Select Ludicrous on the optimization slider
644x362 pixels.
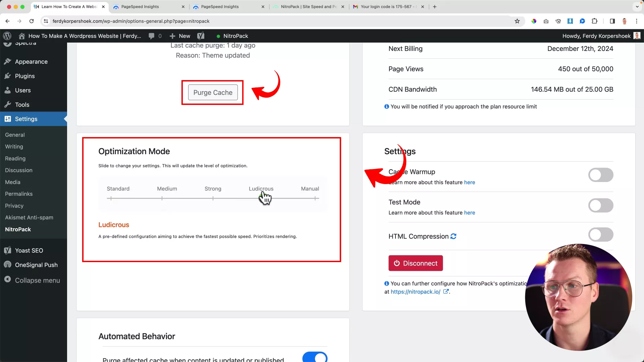click(x=261, y=198)
